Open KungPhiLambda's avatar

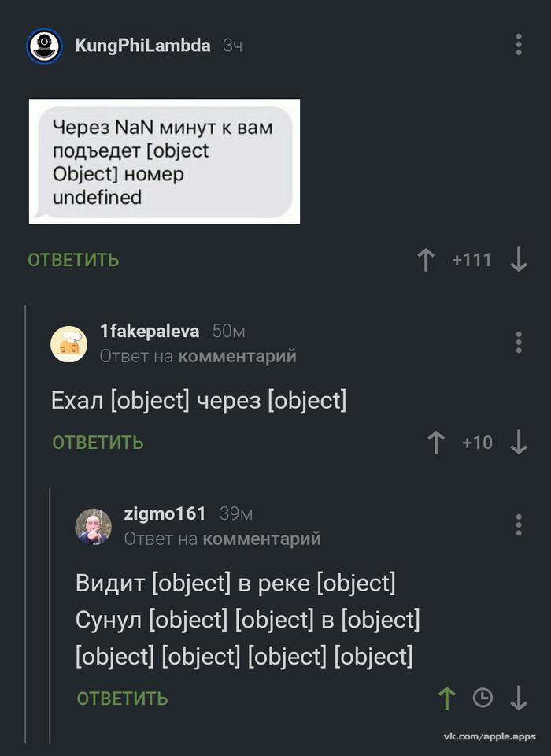45,46
